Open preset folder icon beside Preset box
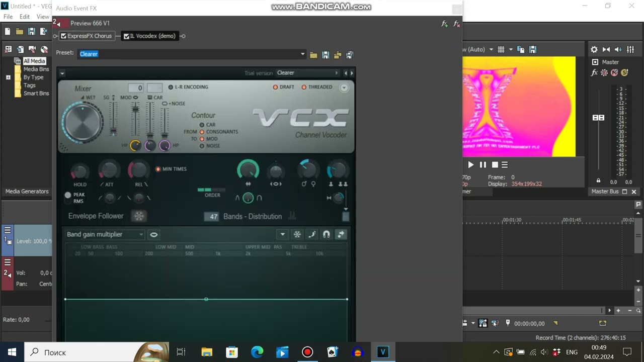 (x=313, y=55)
